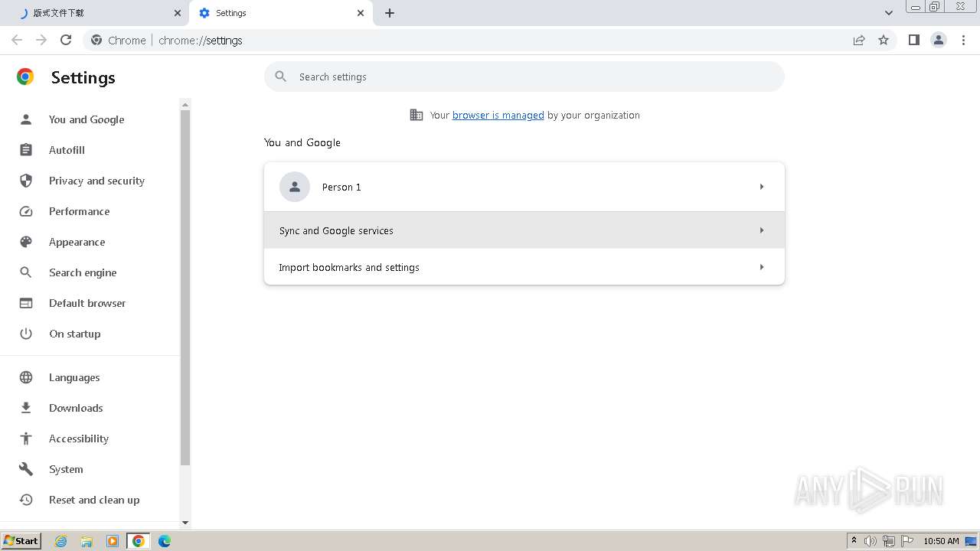Click the Default browser window icon
This screenshot has width=980, height=551.
[x=26, y=303]
